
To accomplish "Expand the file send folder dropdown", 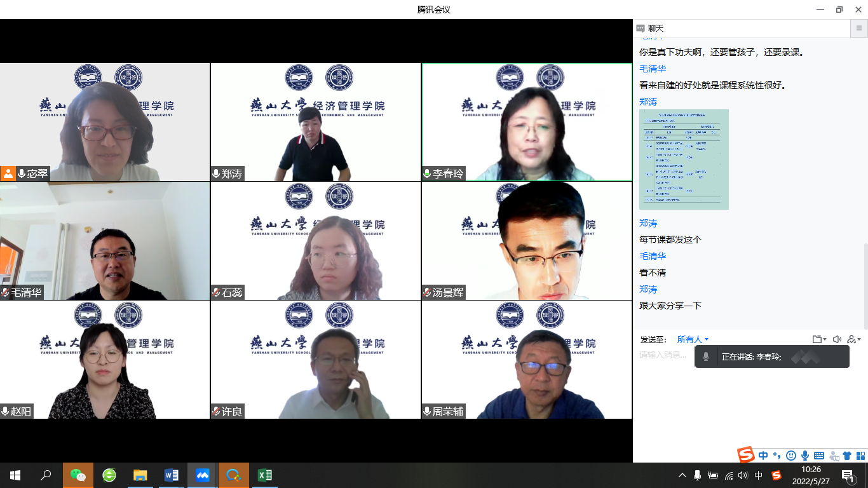I will 819,339.
